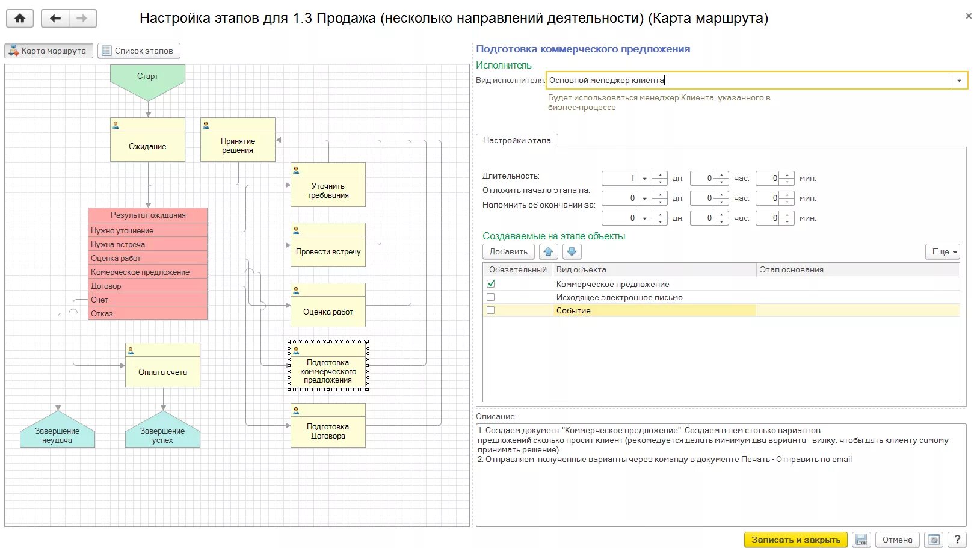The width and height of the screenshot is (980, 548).
Task: Open Длительность days dropdown arrow
Action: 644,179
